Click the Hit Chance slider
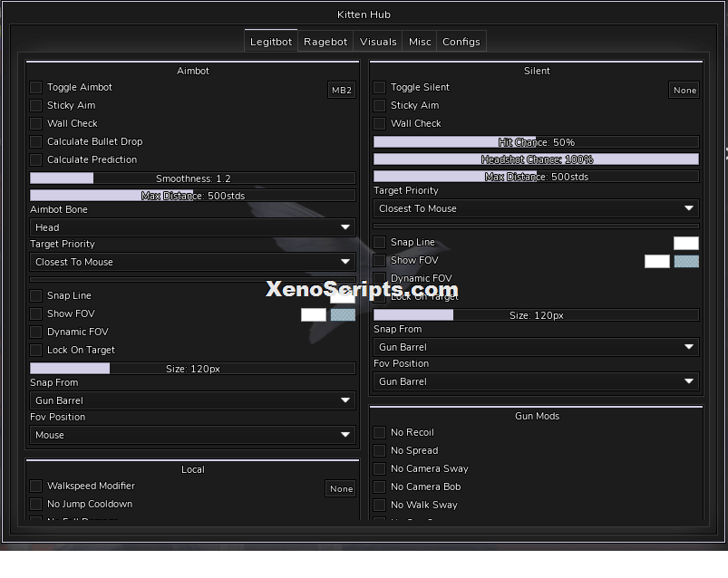The height and width of the screenshot is (578, 728). 536,142
